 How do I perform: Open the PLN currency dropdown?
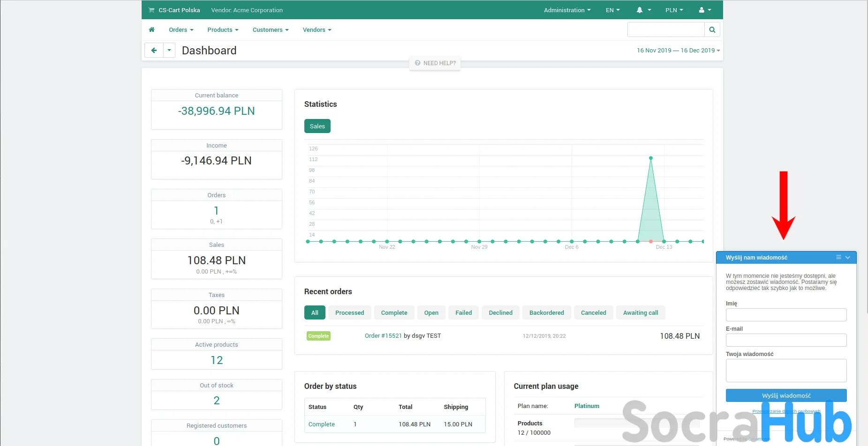point(674,10)
